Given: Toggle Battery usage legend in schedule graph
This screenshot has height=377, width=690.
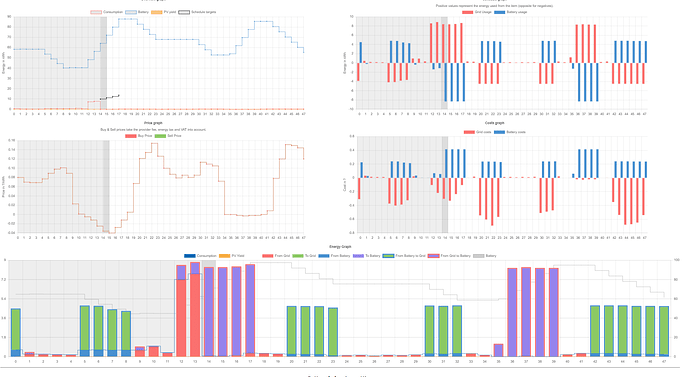Looking at the screenshot, I should (x=510, y=12).
